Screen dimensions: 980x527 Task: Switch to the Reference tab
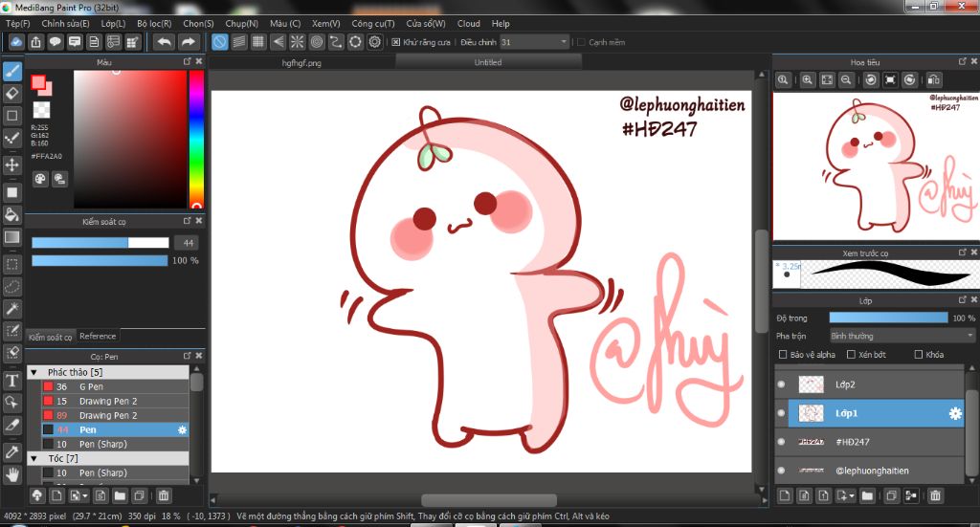[x=98, y=336]
